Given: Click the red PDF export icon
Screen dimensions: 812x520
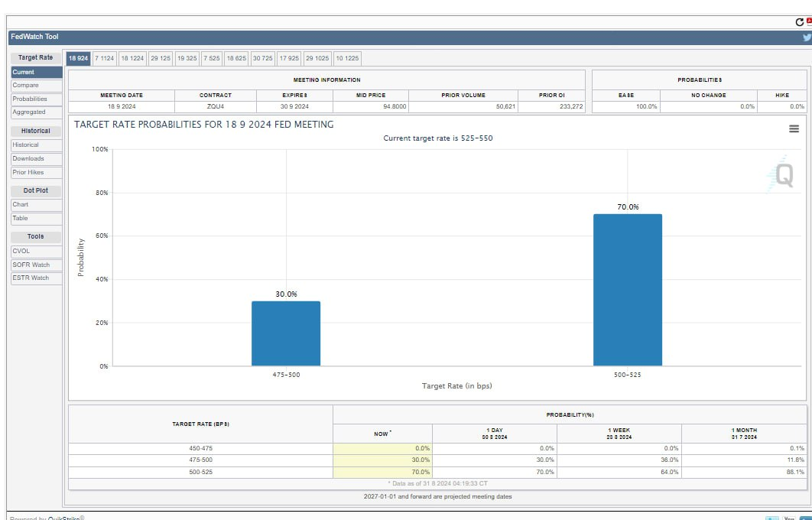Looking at the screenshot, I should [x=809, y=21].
